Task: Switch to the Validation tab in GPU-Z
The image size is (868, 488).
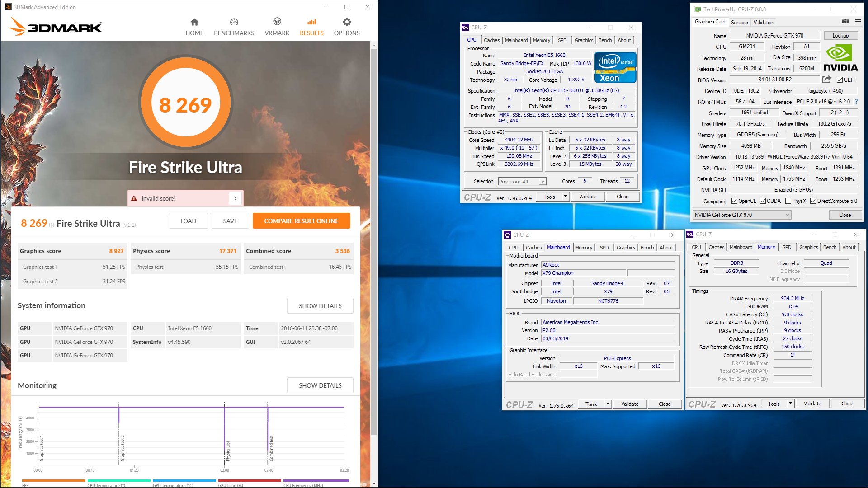Action: point(764,23)
